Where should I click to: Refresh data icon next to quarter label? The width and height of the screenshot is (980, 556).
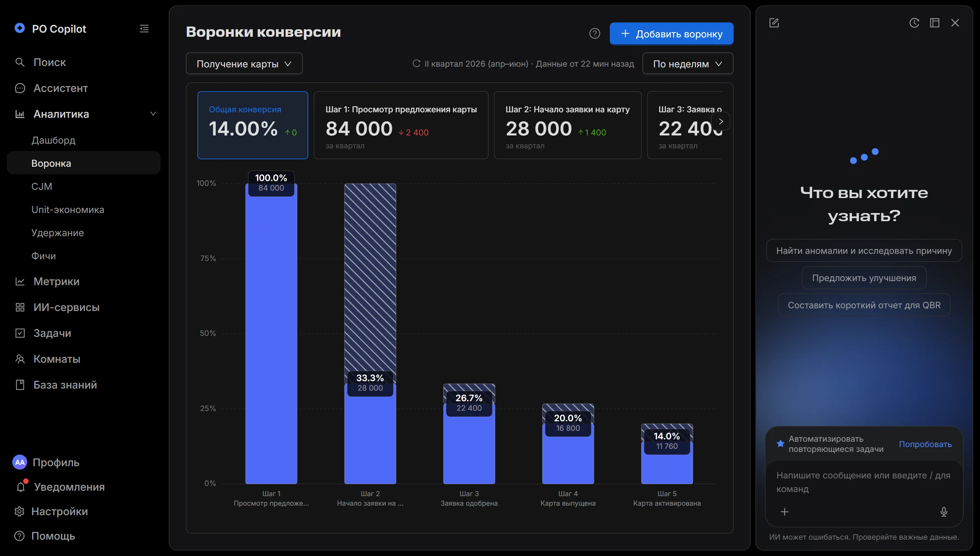(x=416, y=63)
